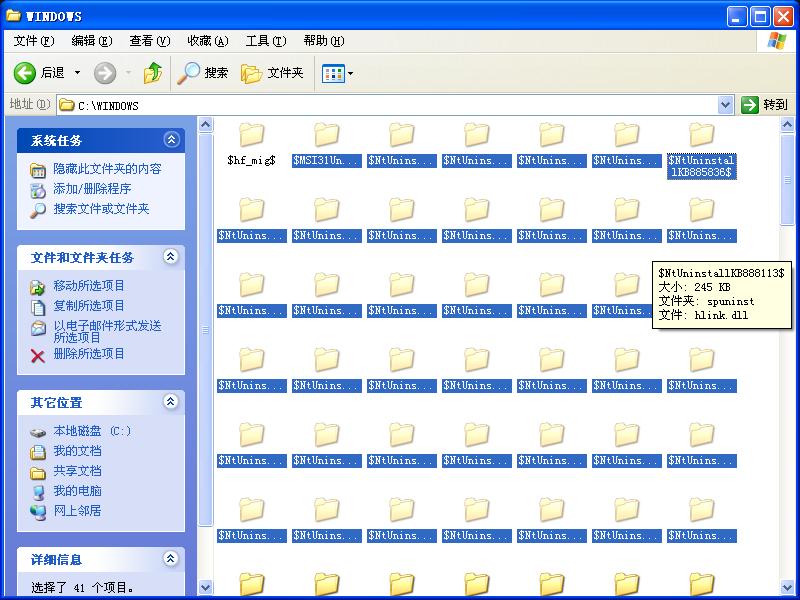The height and width of the screenshot is (600, 800).
Task: Click the 转到 (Go) button
Action: (764, 105)
